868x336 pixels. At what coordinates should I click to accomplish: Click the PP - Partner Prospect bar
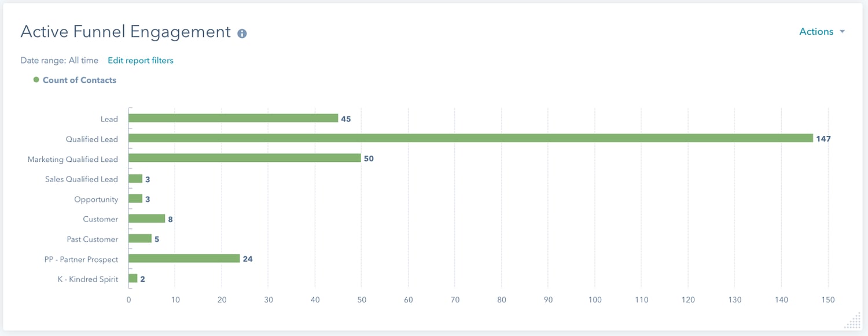(185, 259)
